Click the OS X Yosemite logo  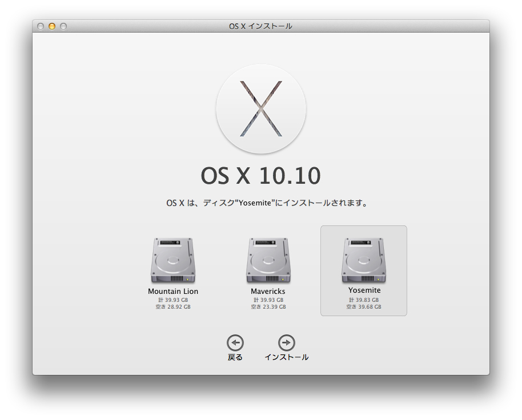pos(260,109)
